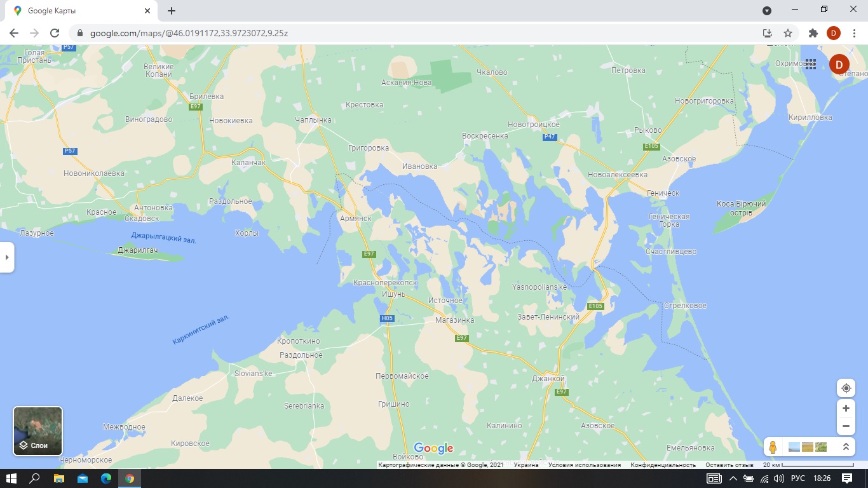Select the Чаплынка map label
868x488 pixels.
(x=313, y=120)
